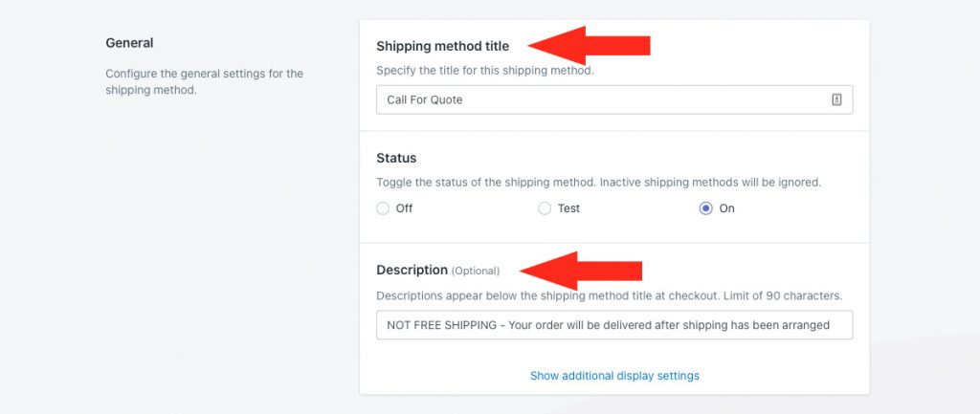Click the "Toggle the status" helper text
This screenshot has width=980, height=414.
(x=598, y=183)
